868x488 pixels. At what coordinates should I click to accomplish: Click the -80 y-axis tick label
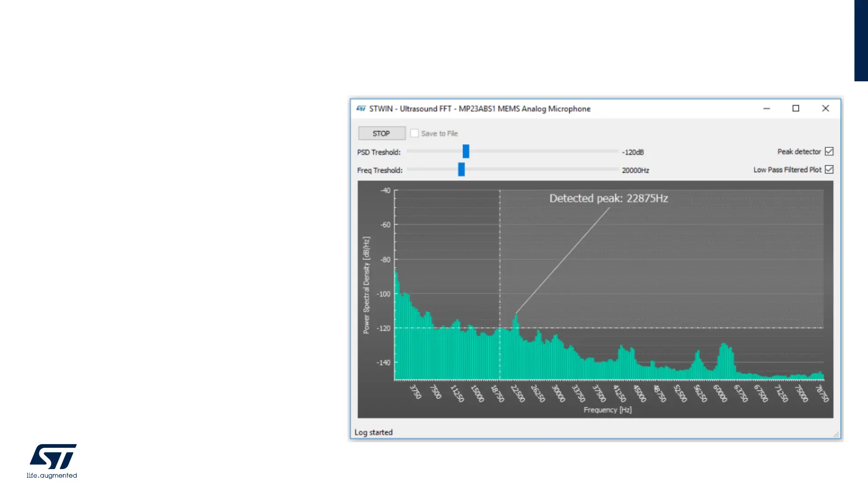tap(385, 259)
